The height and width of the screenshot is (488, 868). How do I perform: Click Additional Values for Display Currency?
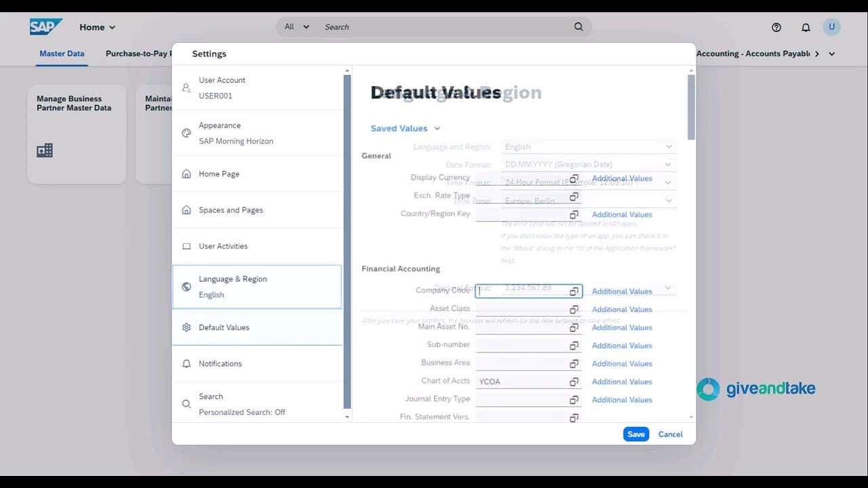click(x=622, y=178)
